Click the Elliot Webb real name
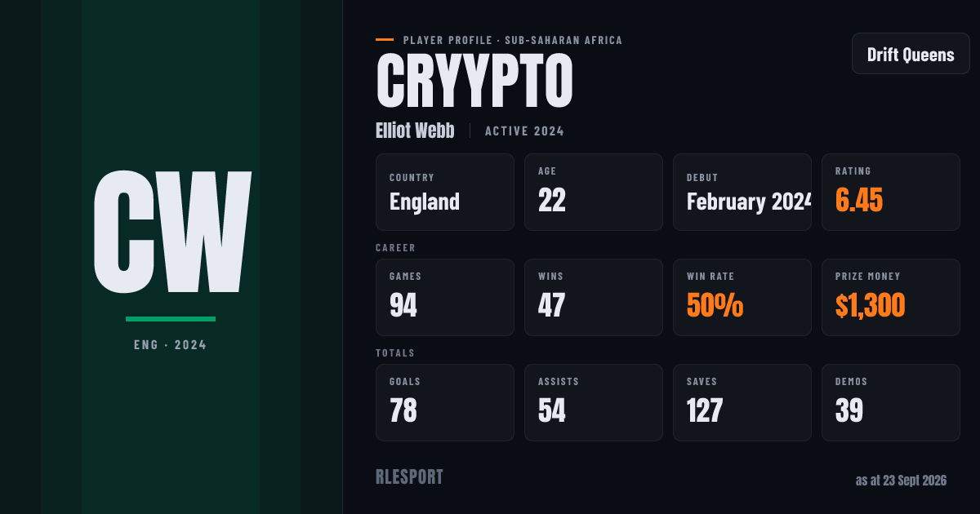 (415, 131)
